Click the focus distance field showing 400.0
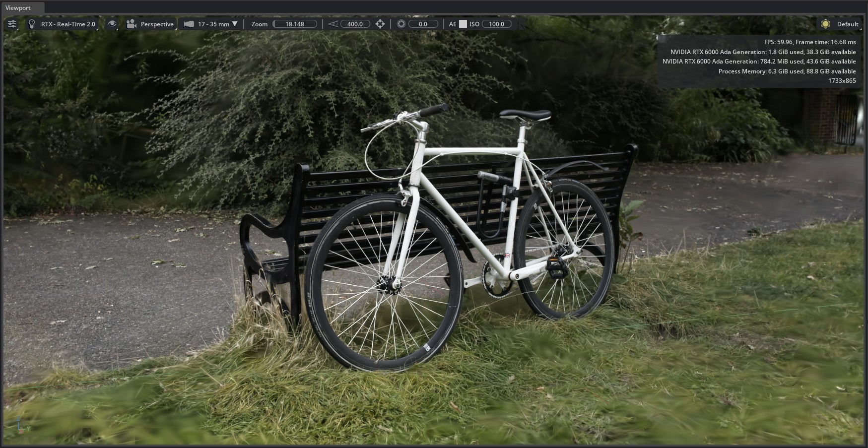 pyautogui.click(x=355, y=24)
